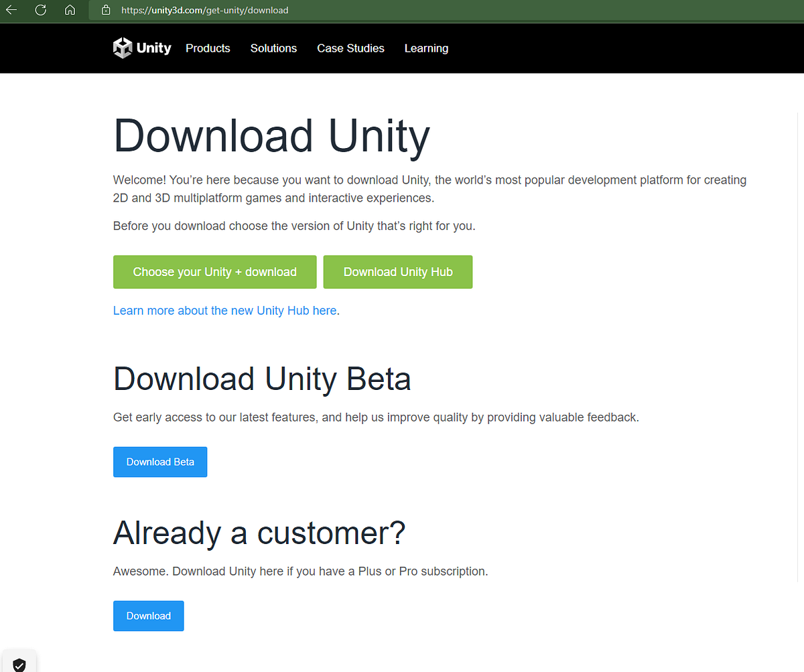Click the Already a customer heading

coord(259,533)
